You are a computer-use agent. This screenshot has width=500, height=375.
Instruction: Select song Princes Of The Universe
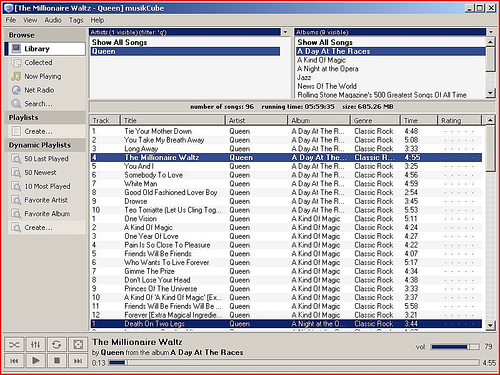286,289
